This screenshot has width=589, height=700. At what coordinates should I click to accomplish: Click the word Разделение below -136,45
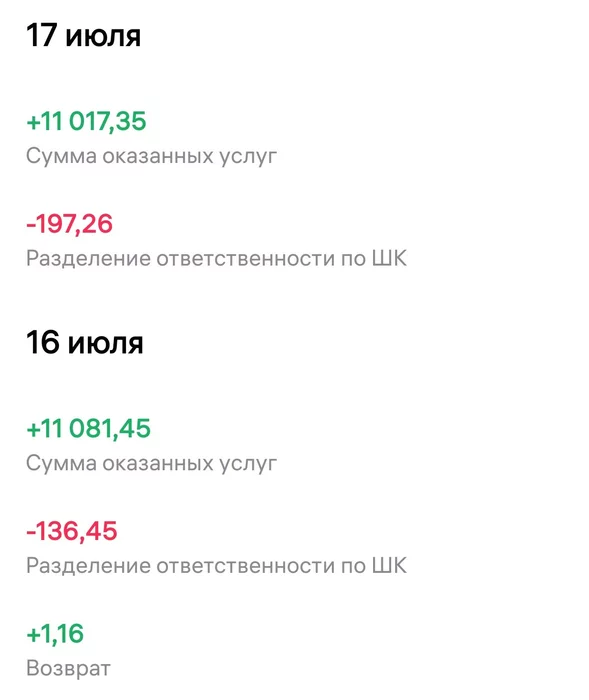tap(88, 566)
